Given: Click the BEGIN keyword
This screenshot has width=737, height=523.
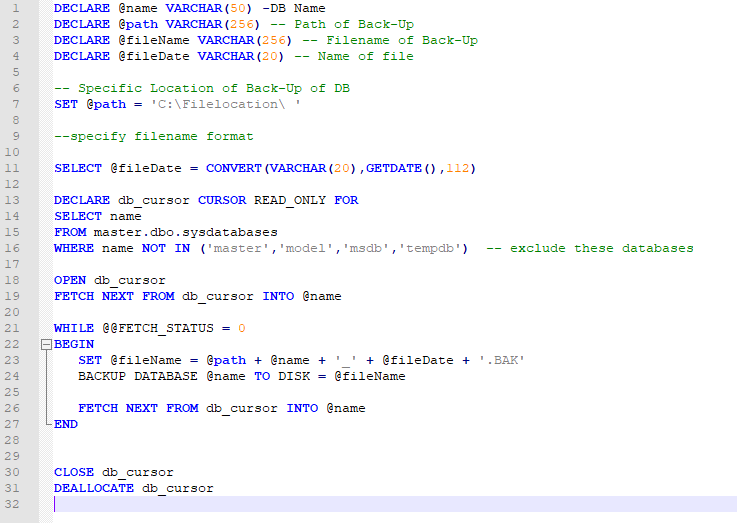Looking at the screenshot, I should 74,344.
